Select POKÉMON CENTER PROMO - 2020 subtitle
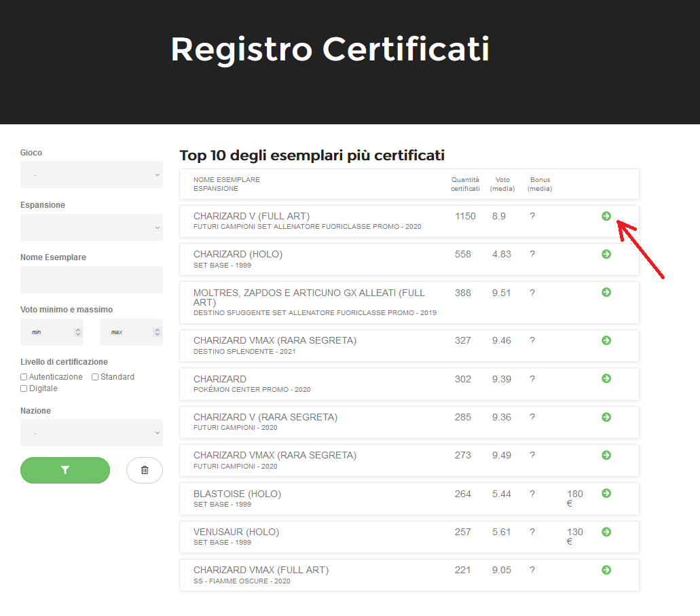The height and width of the screenshot is (616, 700). pyautogui.click(x=252, y=390)
